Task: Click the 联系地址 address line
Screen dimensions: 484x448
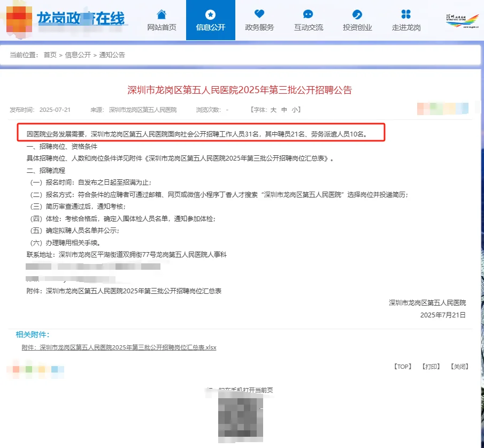Action: coord(127,255)
